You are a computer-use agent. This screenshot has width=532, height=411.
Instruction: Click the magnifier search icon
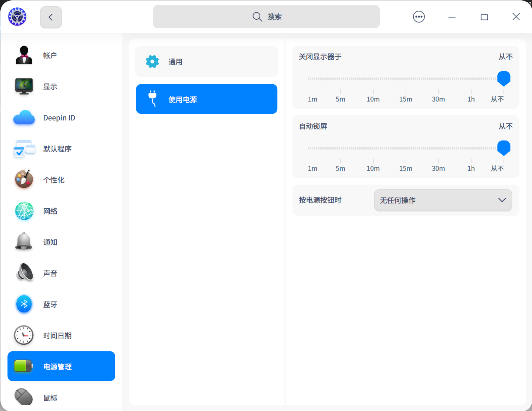[x=257, y=17]
